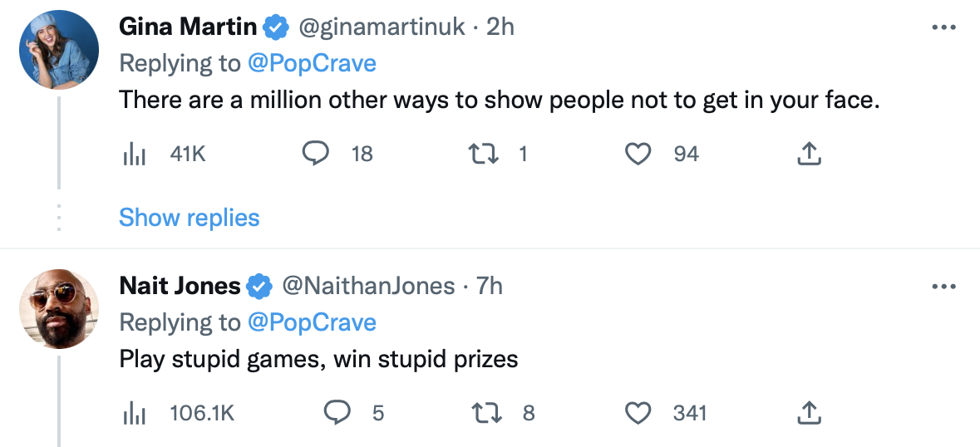
Task: Open Gina Martin's profile picture
Action: coord(58,50)
